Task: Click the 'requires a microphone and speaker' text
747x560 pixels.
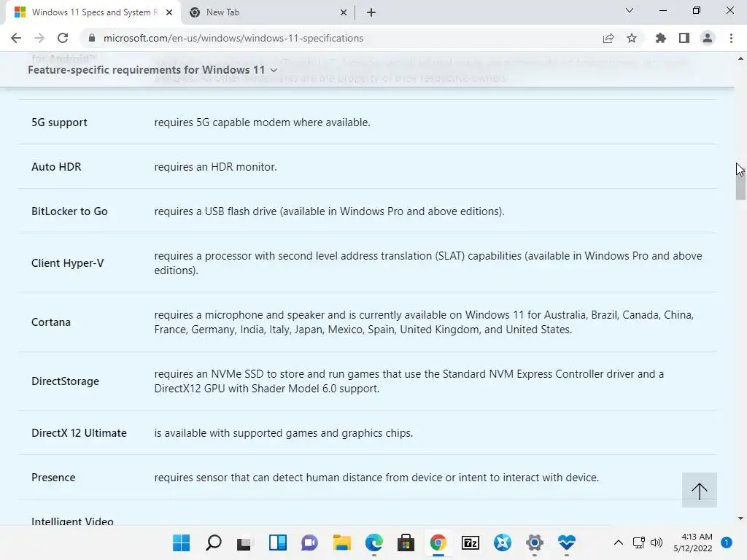Action: pyautogui.click(x=424, y=322)
